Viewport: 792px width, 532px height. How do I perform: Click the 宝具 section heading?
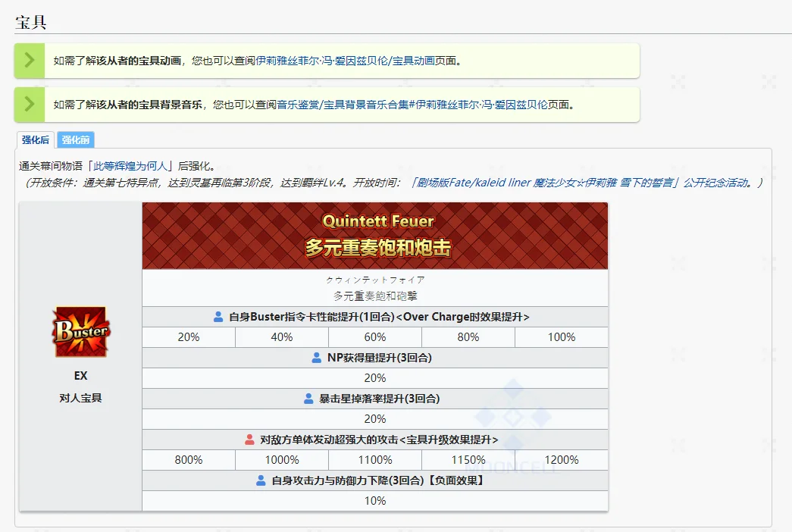coord(31,22)
